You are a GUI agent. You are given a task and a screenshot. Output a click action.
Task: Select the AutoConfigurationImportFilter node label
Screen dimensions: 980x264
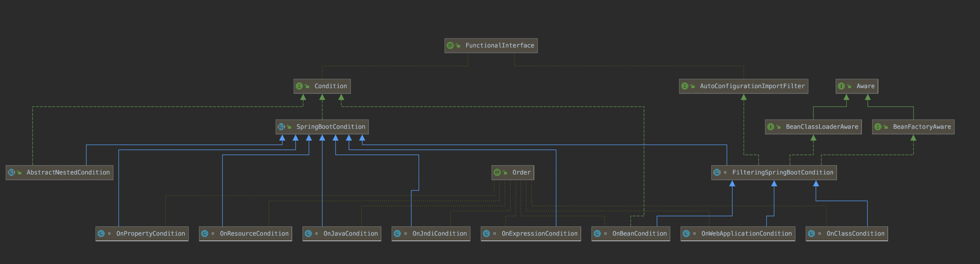[752, 86]
